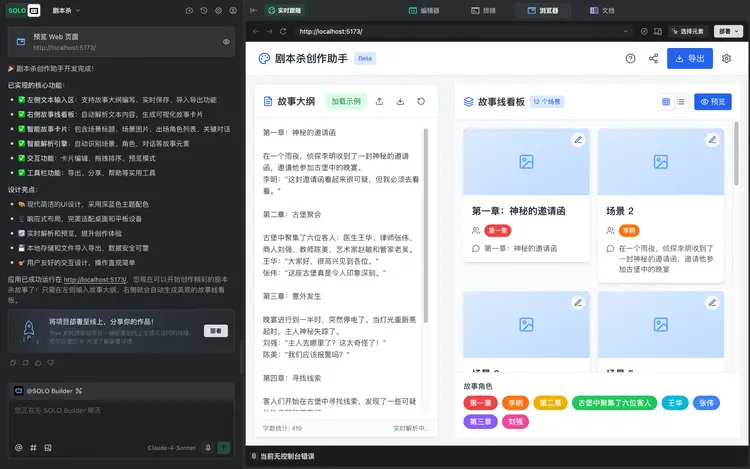Click the blue 导出 button
750x469 pixels.
pyautogui.click(x=689, y=59)
